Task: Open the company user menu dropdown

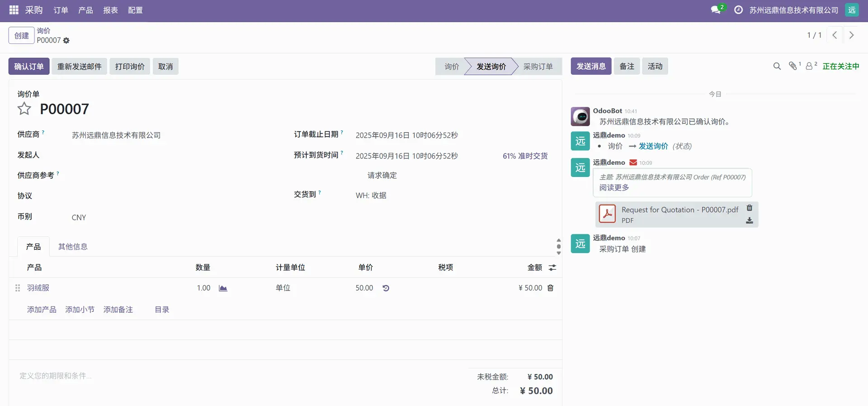Action: coord(852,10)
